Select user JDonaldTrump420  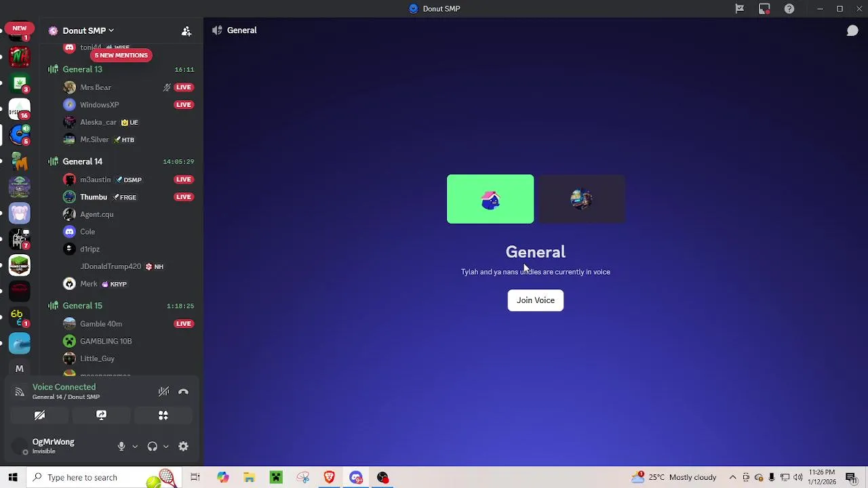[x=111, y=266]
